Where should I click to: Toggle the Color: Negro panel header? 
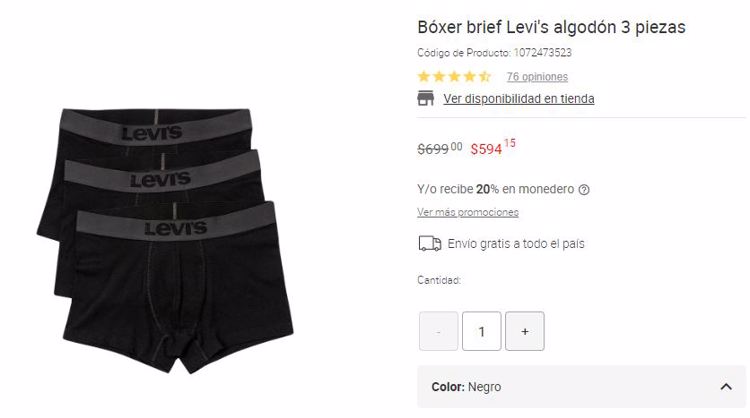coord(581,386)
